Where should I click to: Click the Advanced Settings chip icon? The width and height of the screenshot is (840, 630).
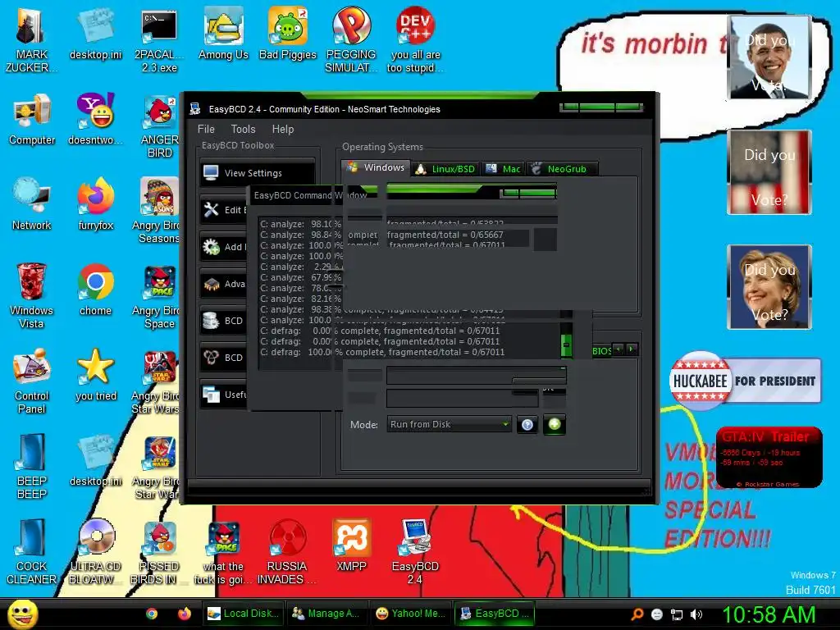pos(211,284)
